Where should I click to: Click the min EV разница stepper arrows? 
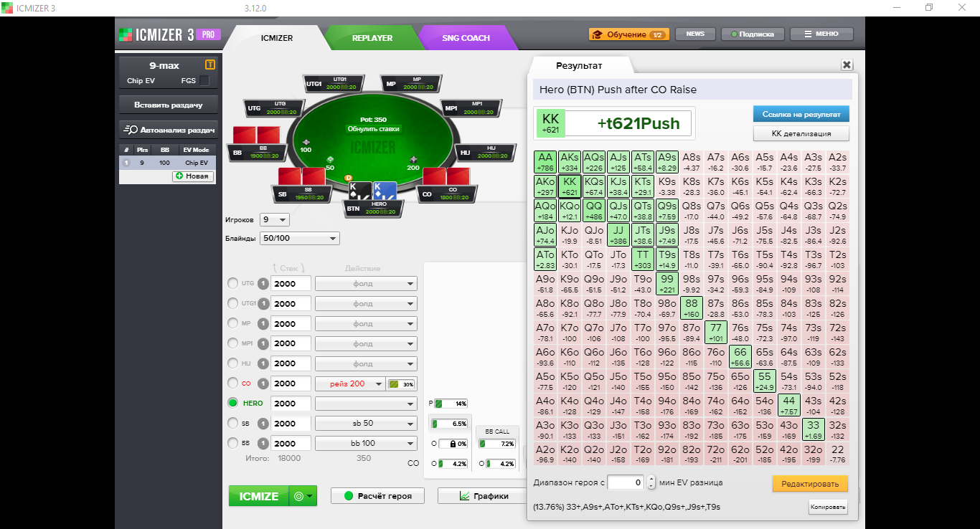(x=651, y=482)
